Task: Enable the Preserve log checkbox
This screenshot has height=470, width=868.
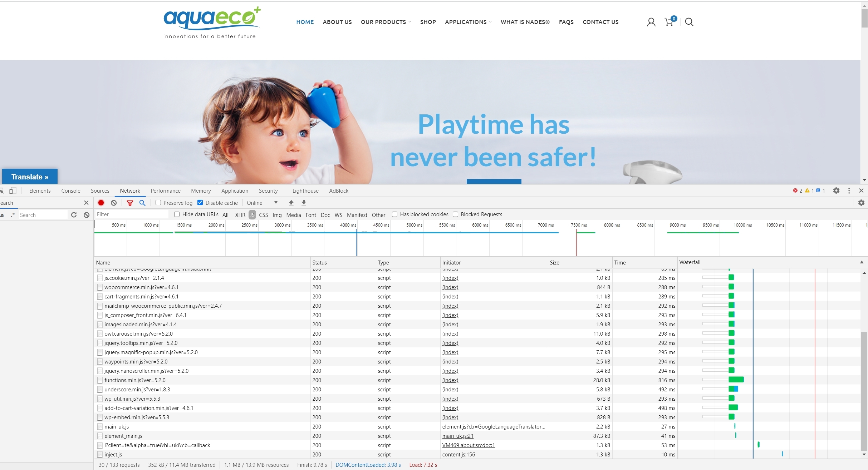Action: 158,203
